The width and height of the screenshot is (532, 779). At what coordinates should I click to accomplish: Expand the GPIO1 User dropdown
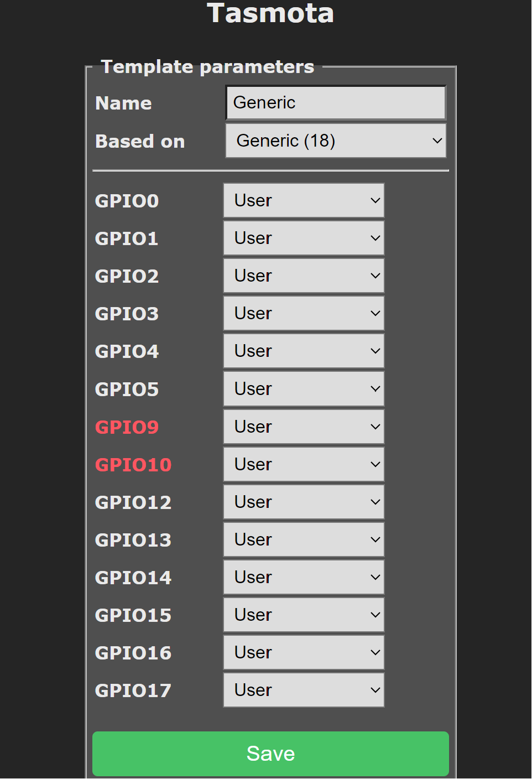click(x=304, y=238)
